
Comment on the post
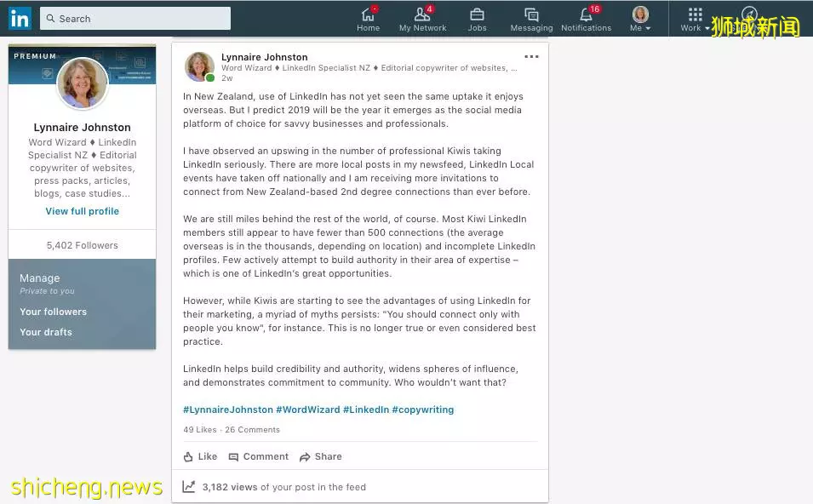point(258,457)
